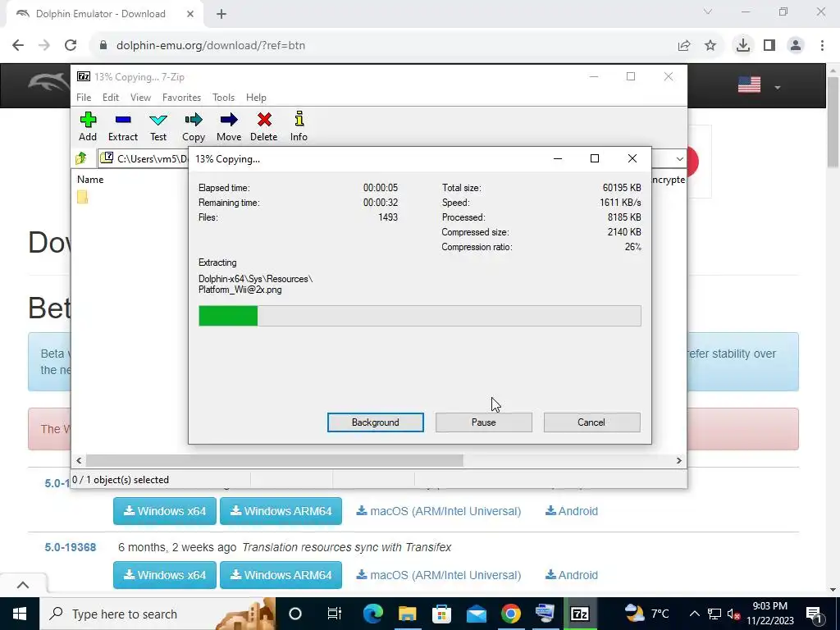Click the 7°C weather widget on the taskbar
This screenshot has width=840, height=630.
[647, 614]
